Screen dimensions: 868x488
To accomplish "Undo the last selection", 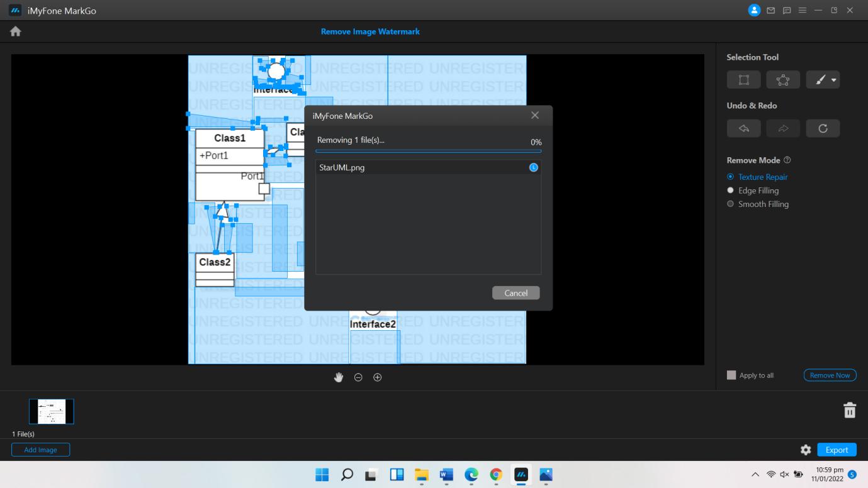I will click(x=743, y=128).
